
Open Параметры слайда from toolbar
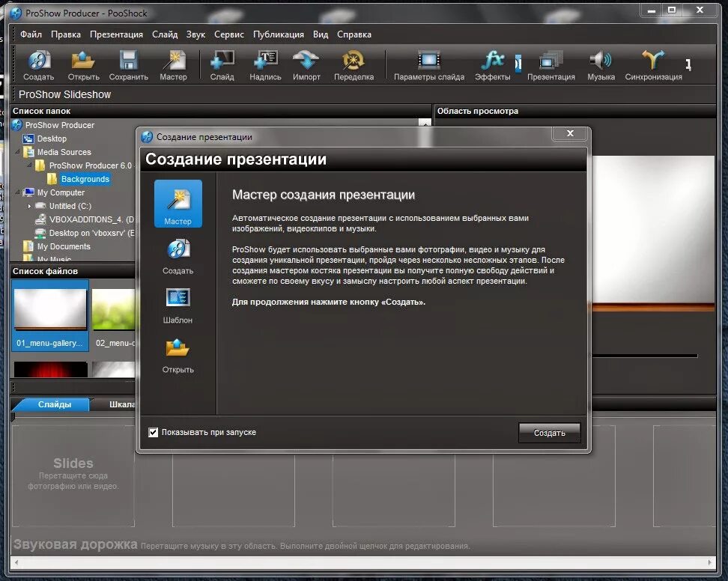click(429, 65)
